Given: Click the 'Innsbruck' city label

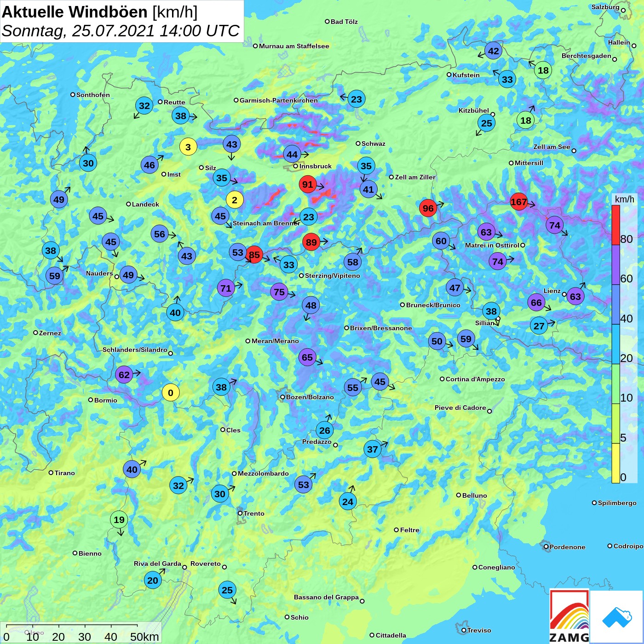Looking at the screenshot, I should click(x=316, y=166).
